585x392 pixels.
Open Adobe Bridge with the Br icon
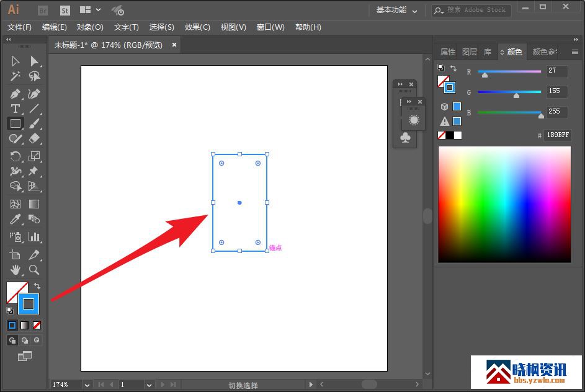pos(43,10)
